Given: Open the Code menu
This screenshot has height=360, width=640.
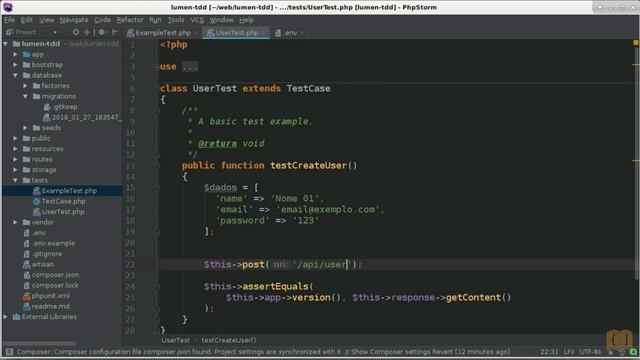Looking at the screenshot, I should 102,20.
